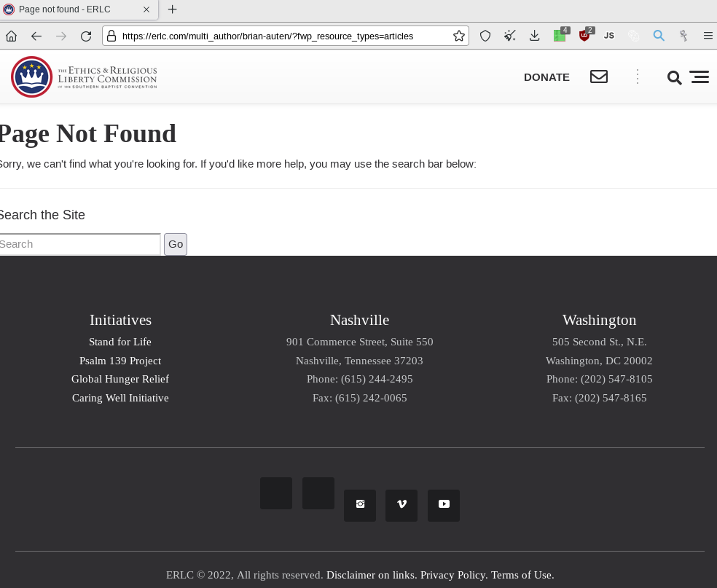Open the Psalm 139 Project link
Viewport: 717px width, 588px height.
[120, 361]
